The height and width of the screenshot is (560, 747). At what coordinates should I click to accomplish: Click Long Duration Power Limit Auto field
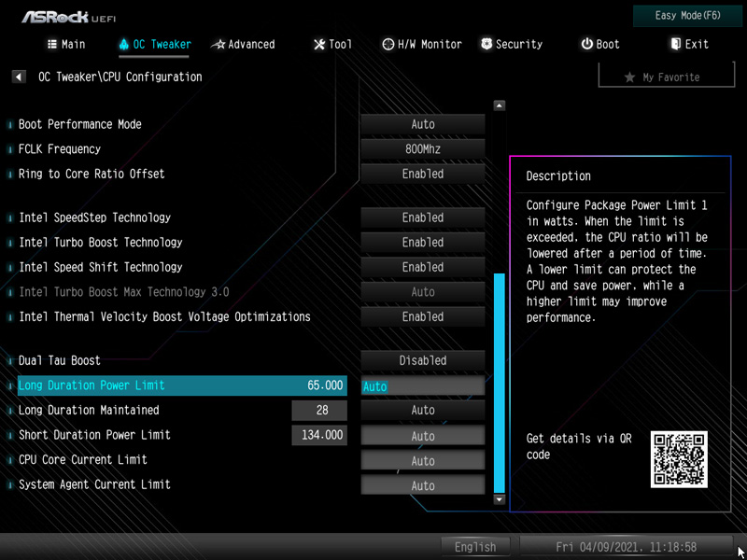click(423, 386)
